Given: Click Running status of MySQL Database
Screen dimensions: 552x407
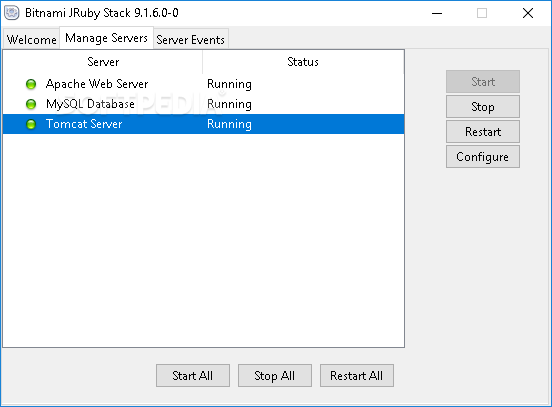Looking at the screenshot, I should point(229,104).
